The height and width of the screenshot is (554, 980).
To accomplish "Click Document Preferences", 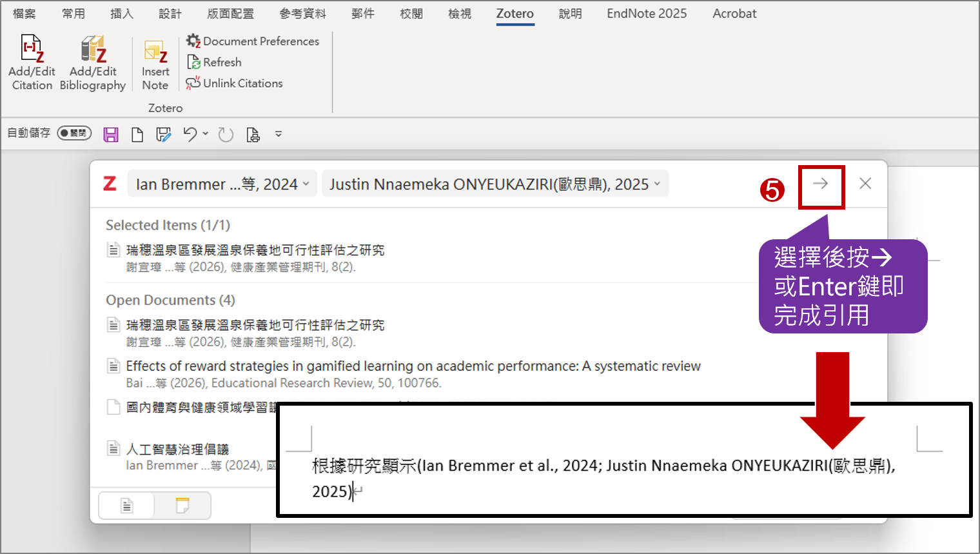I will [x=253, y=41].
